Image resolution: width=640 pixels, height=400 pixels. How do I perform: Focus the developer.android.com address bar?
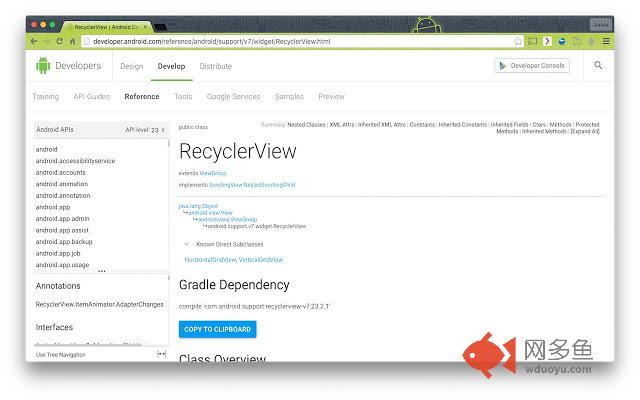(x=302, y=41)
